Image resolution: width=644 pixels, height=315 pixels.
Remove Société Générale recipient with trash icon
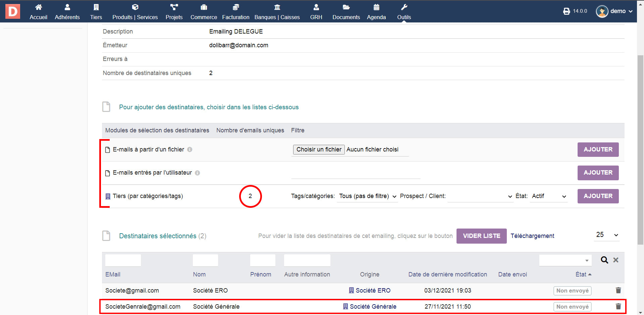618,307
